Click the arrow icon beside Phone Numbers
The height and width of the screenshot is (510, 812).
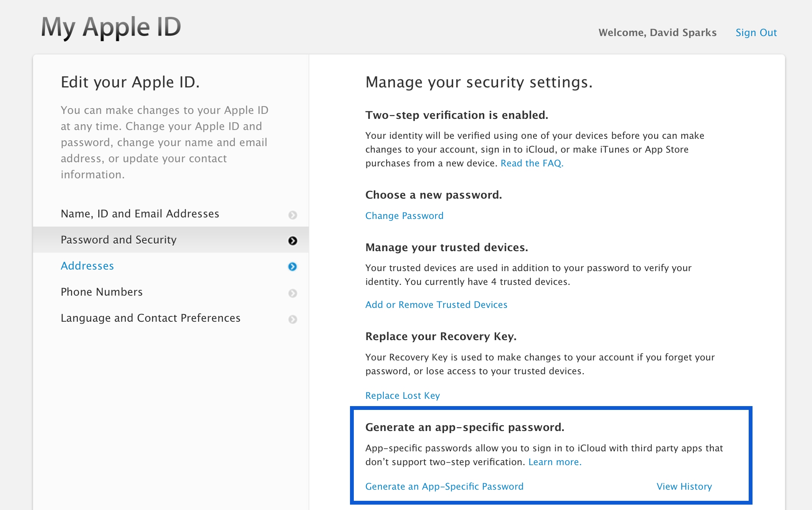292,293
